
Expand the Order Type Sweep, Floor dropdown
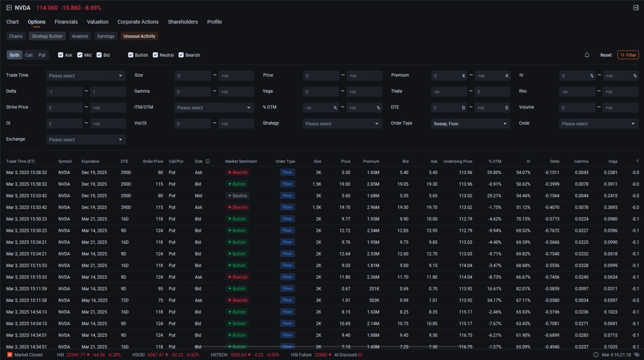tap(471, 124)
